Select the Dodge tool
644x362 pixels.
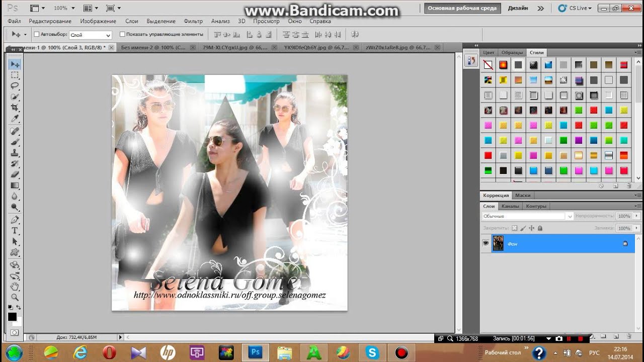click(x=15, y=208)
